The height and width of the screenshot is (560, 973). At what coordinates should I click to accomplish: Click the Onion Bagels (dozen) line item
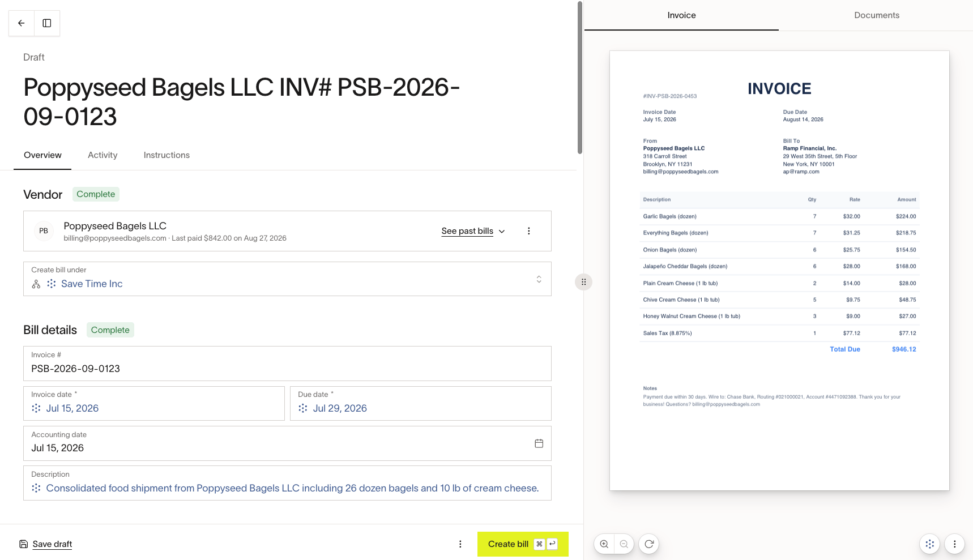[x=779, y=250]
